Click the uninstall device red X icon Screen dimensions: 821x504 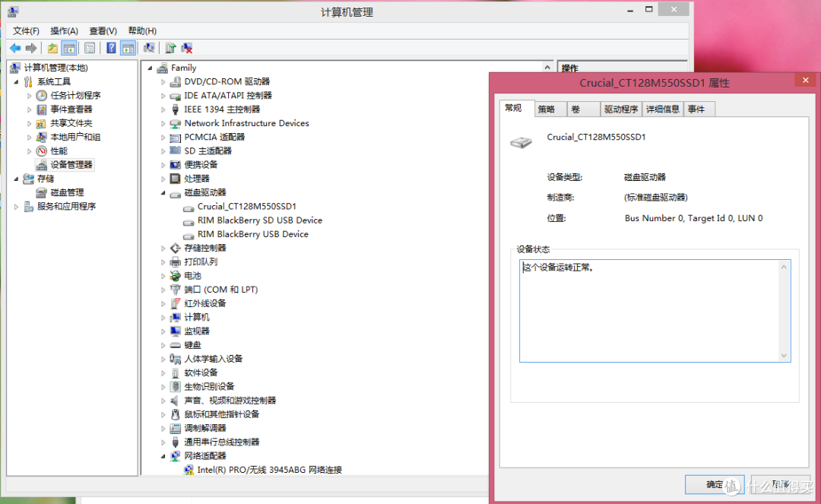pos(187,48)
